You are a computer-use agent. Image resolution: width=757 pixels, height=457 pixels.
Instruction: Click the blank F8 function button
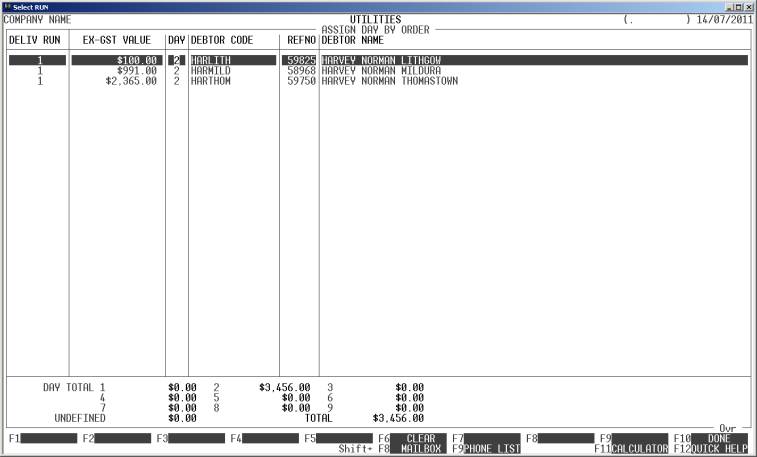pos(566,438)
